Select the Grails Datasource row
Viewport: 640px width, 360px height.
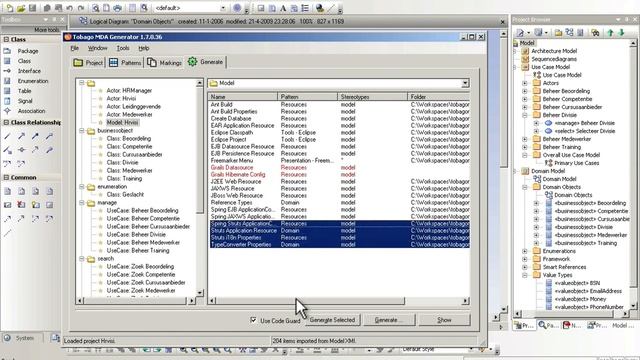pos(339,167)
